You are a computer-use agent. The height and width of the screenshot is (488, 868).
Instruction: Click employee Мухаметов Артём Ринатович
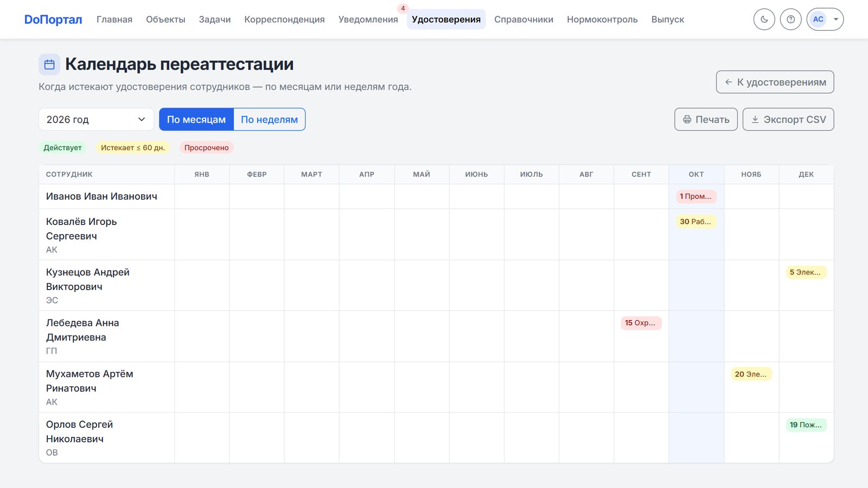(x=90, y=381)
